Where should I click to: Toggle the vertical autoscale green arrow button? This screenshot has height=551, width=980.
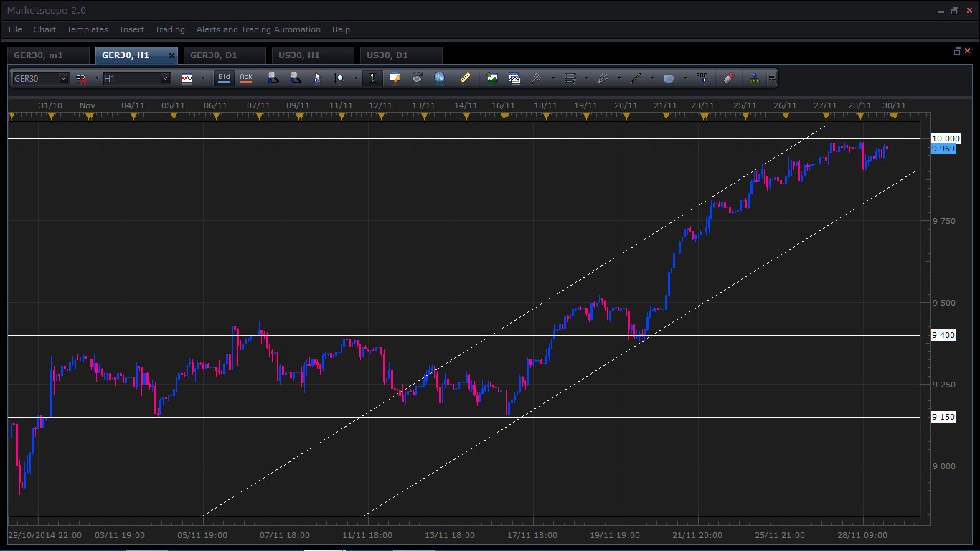click(x=372, y=78)
